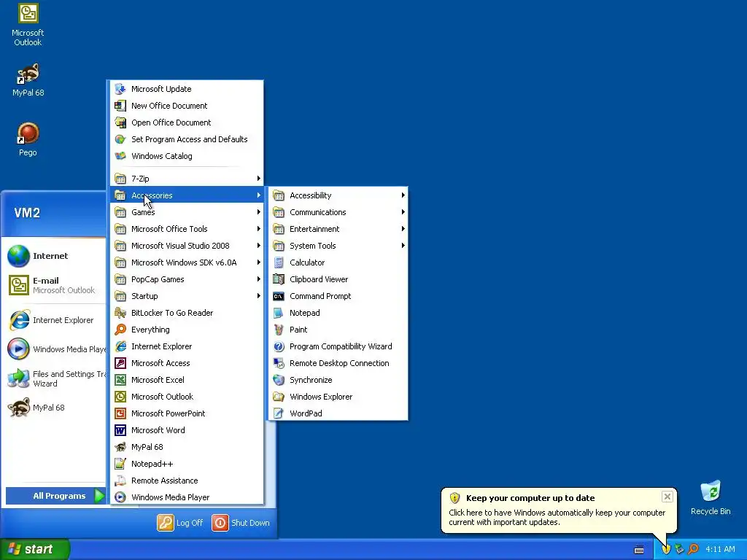Click the Synchronize icon

(x=279, y=380)
